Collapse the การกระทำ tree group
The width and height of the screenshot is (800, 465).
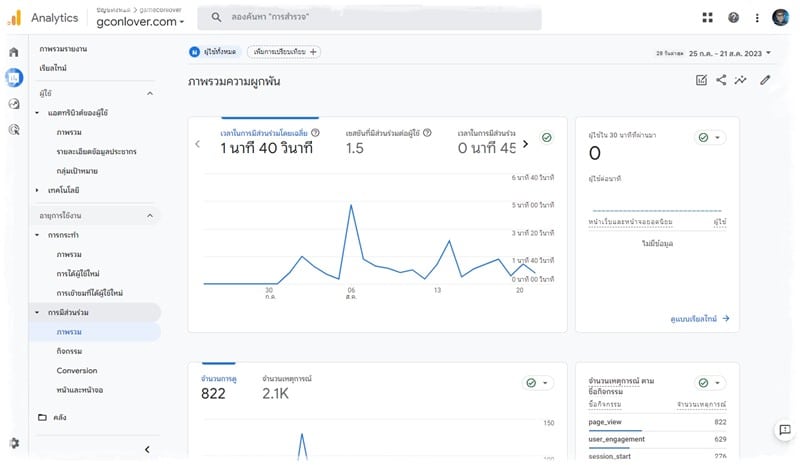(37, 235)
